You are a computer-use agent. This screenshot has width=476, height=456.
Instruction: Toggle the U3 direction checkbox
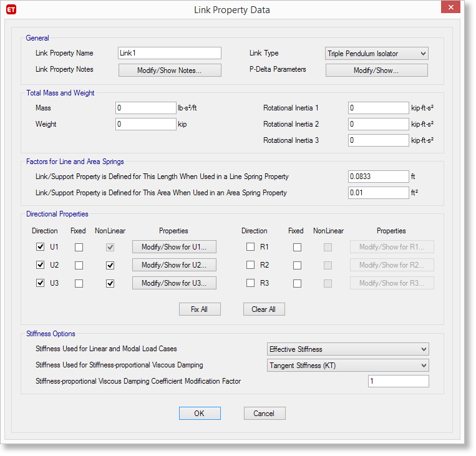pyautogui.click(x=40, y=283)
